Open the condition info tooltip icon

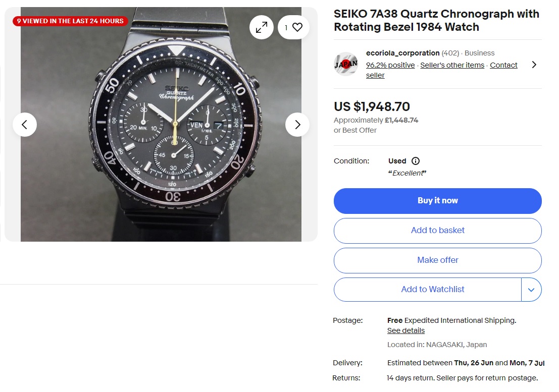[x=416, y=160]
